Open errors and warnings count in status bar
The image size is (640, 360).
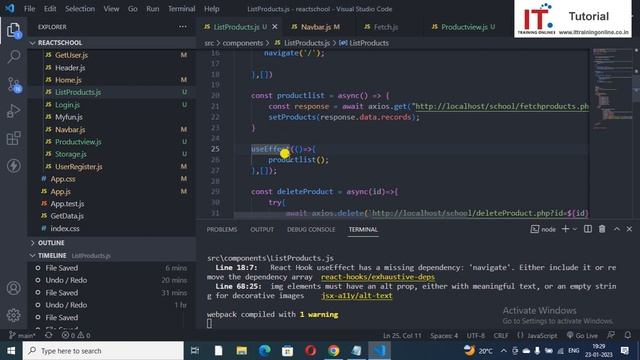(76, 335)
